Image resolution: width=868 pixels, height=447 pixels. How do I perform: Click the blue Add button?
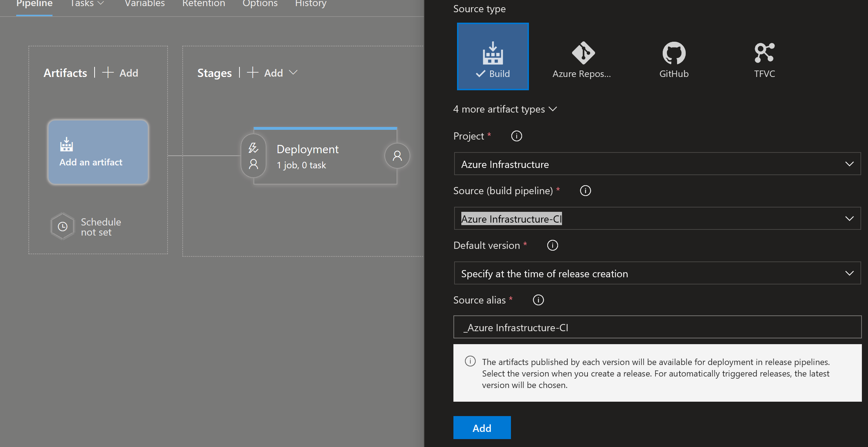click(x=482, y=428)
